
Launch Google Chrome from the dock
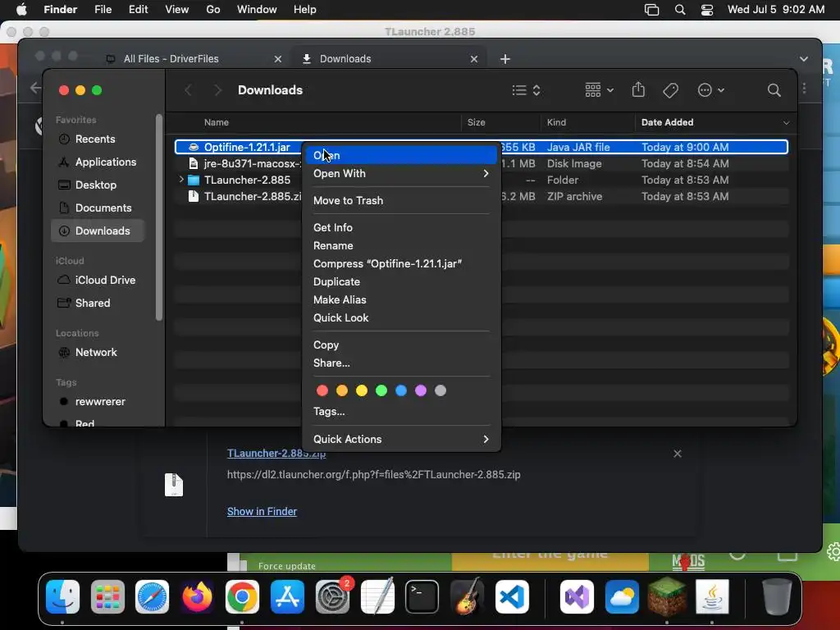[242, 596]
